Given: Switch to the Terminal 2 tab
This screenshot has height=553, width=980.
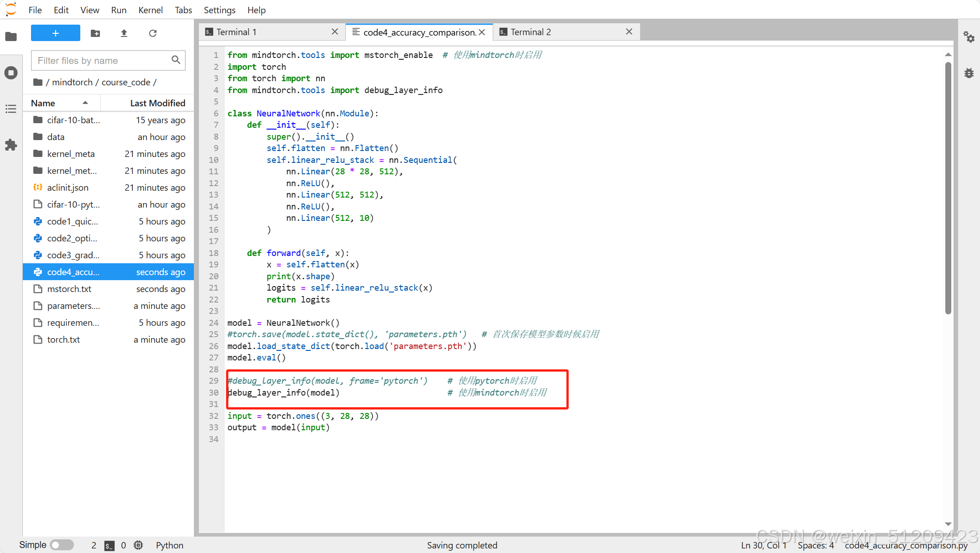Looking at the screenshot, I should (x=531, y=32).
